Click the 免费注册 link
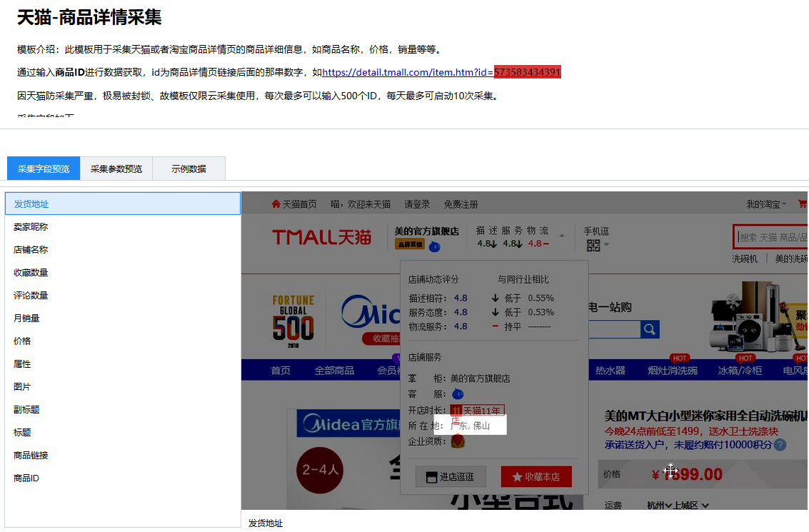Image resolution: width=809 pixels, height=532 pixels. click(461, 204)
